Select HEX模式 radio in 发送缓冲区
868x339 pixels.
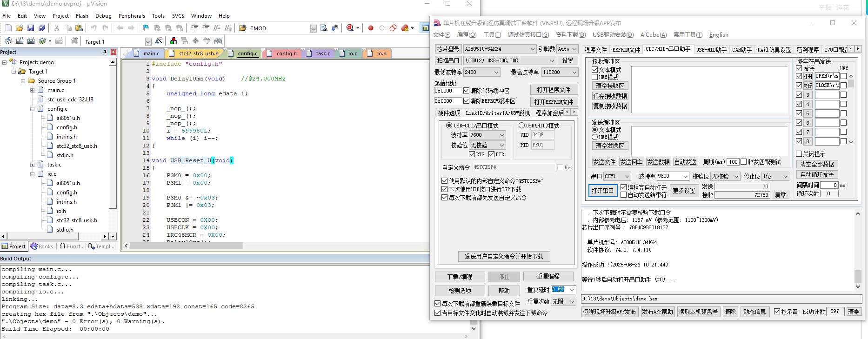tap(594, 137)
